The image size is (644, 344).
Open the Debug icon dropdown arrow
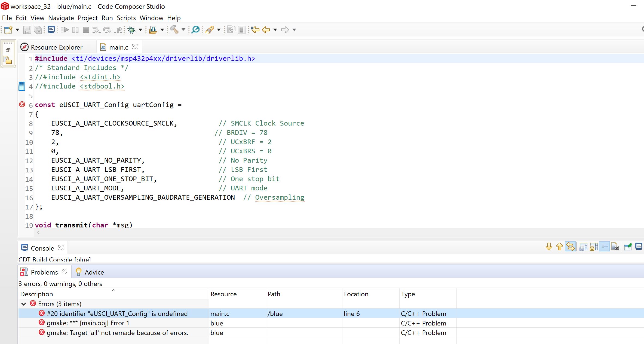pos(140,30)
